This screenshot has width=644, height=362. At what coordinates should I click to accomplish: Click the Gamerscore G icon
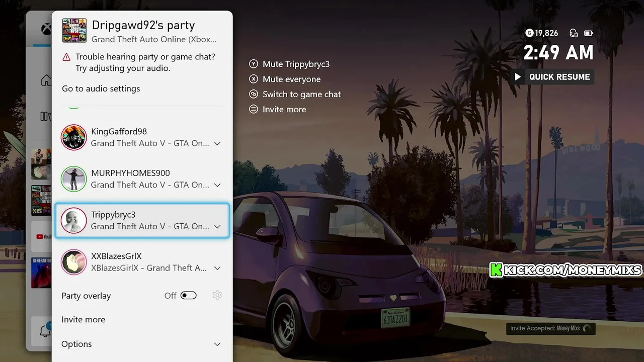tap(529, 33)
